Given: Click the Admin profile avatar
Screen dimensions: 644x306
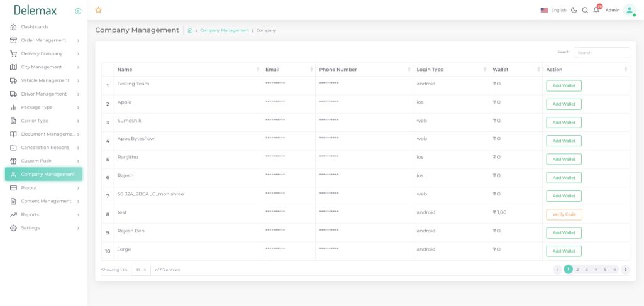Looking at the screenshot, I should click(x=629, y=10).
